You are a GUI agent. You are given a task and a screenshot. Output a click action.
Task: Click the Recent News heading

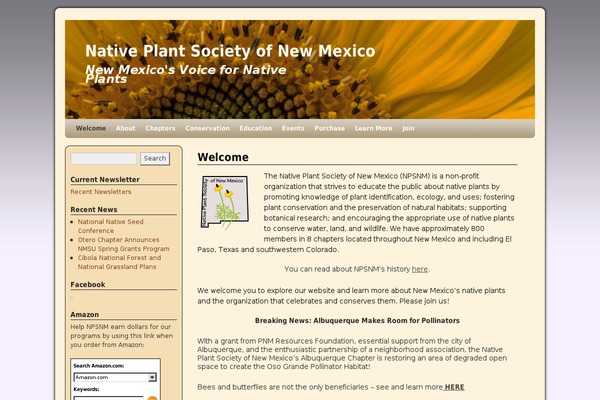(94, 210)
